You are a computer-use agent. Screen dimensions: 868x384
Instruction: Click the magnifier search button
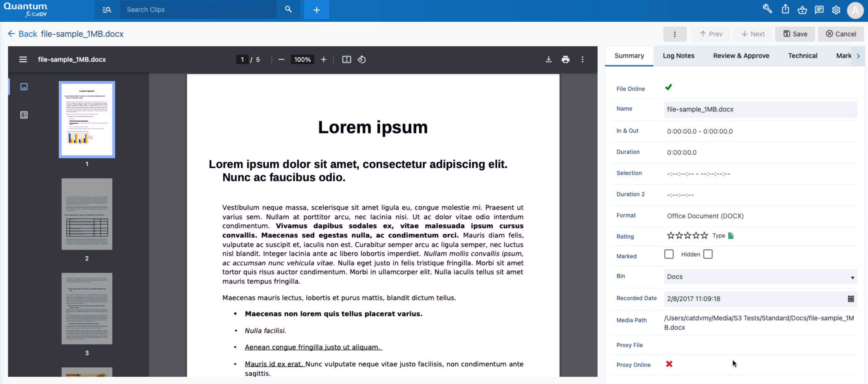coord(288,9)
